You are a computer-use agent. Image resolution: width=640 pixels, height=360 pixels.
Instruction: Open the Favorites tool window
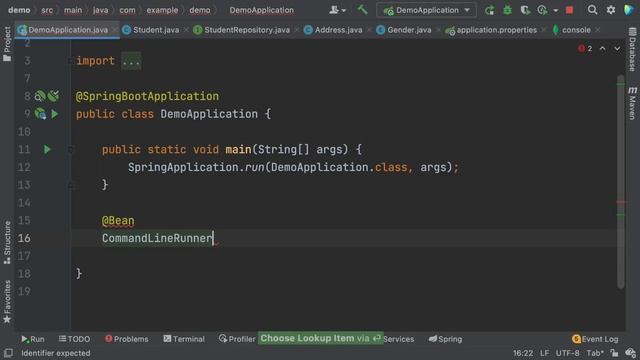(x=7, y=302)
